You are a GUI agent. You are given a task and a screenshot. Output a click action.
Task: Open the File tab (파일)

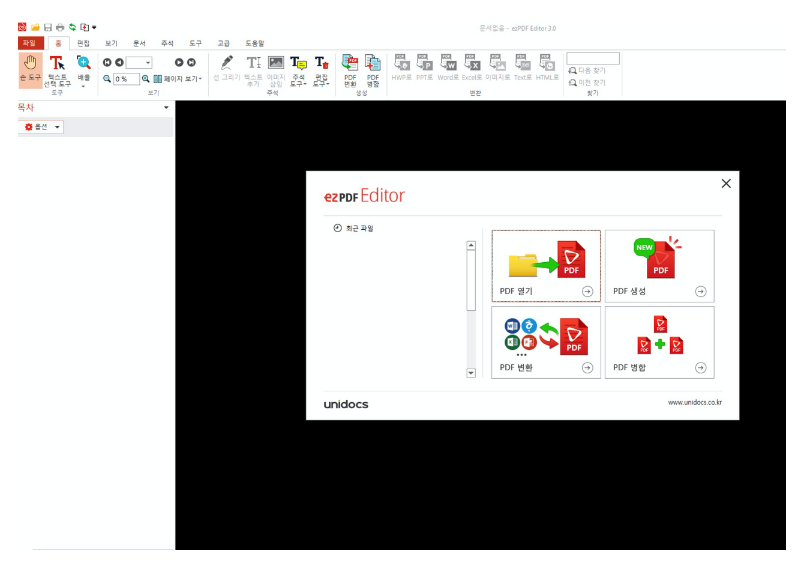[x=30, y=43]
